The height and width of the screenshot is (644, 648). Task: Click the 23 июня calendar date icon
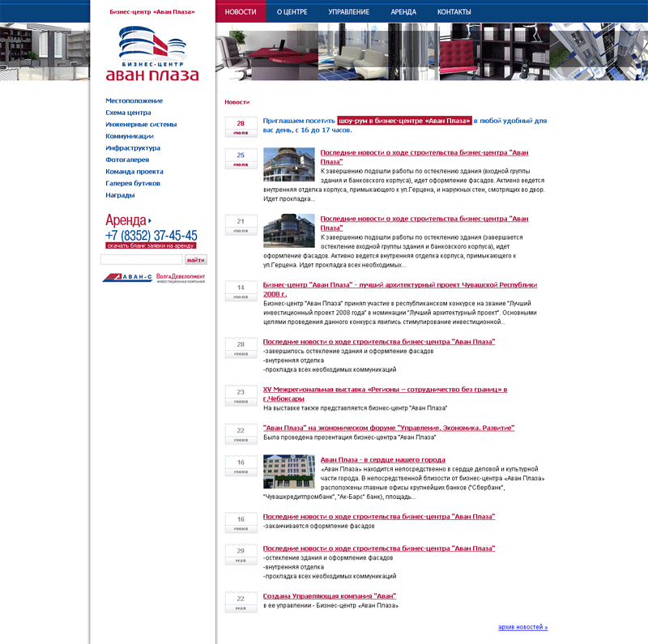(241, 395)
